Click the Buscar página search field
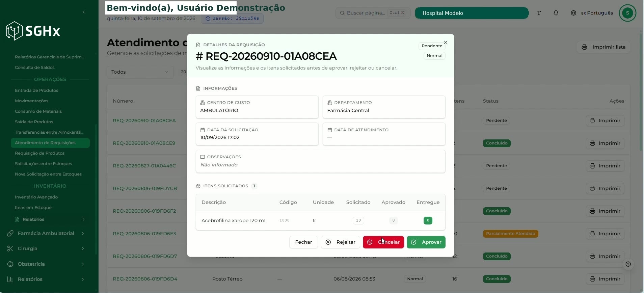 pos(373,13)
